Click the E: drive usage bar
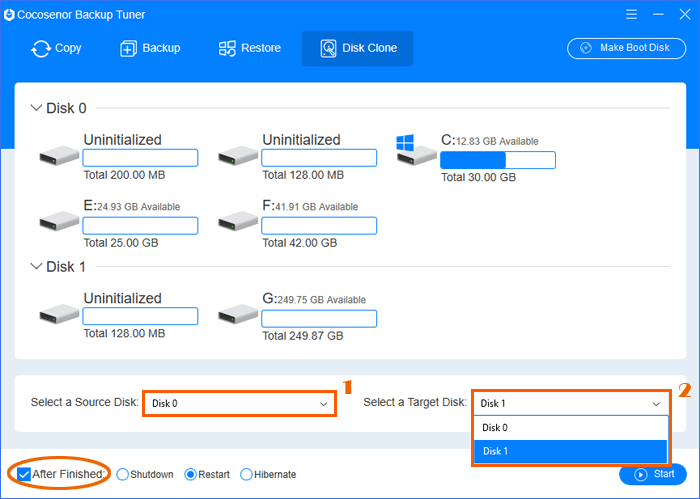This screenshot has width=700, height=499. coord(140,225)
